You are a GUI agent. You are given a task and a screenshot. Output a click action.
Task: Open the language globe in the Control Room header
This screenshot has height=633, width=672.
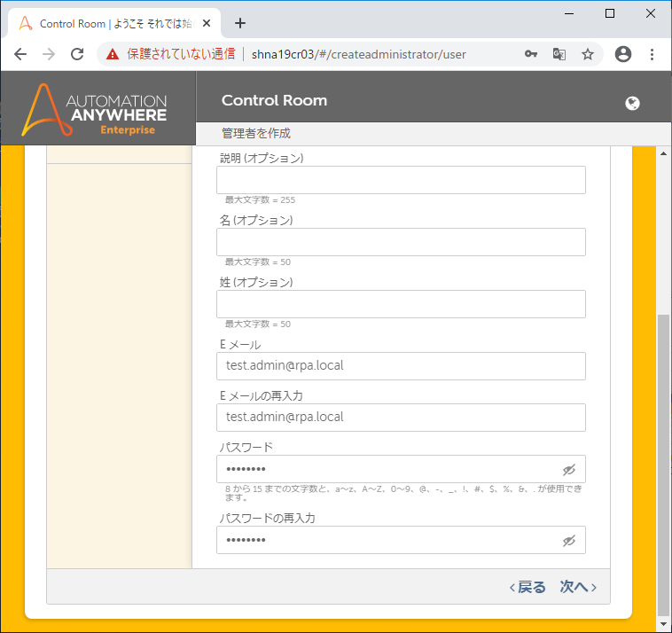(x=632, y=104)
